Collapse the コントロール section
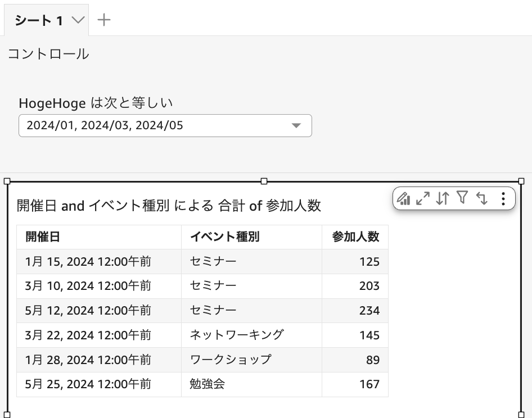The width and height of the screenshot is (532, 418). tap(48, 53)
